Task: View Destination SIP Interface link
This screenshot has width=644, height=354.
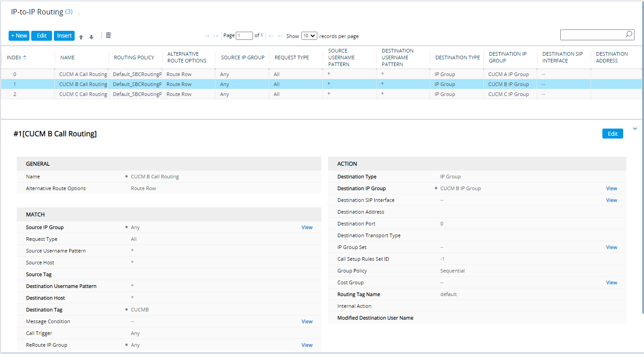Action: coord(611,200)
